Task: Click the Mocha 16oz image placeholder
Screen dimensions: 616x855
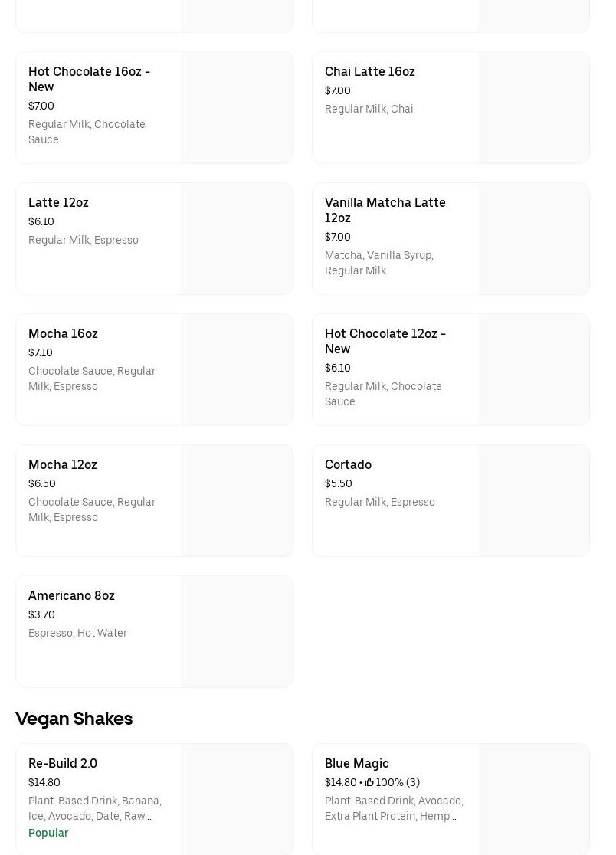Action: (238, 370)
